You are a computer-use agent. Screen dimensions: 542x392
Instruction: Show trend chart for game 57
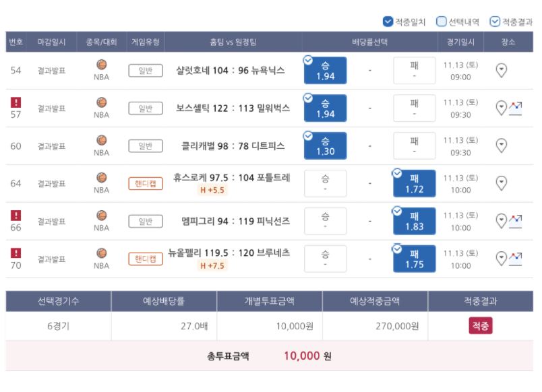[516, 108]
